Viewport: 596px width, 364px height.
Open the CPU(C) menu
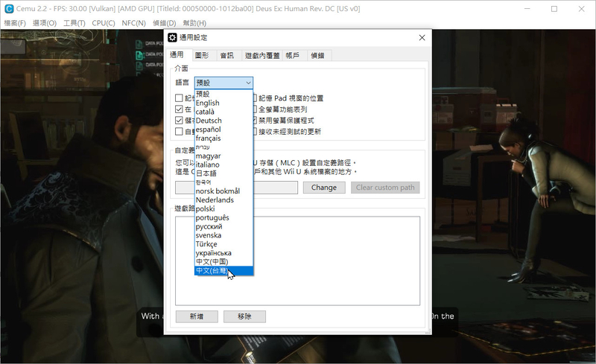(x=104, y=23)
